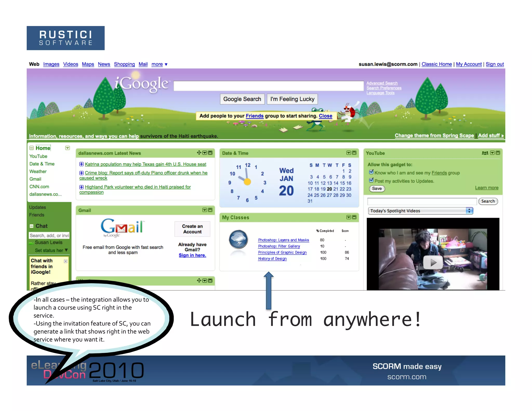Toggle 'Post my activities to Updates' checkbox
The image size is (532, 411).
[371, 180]
